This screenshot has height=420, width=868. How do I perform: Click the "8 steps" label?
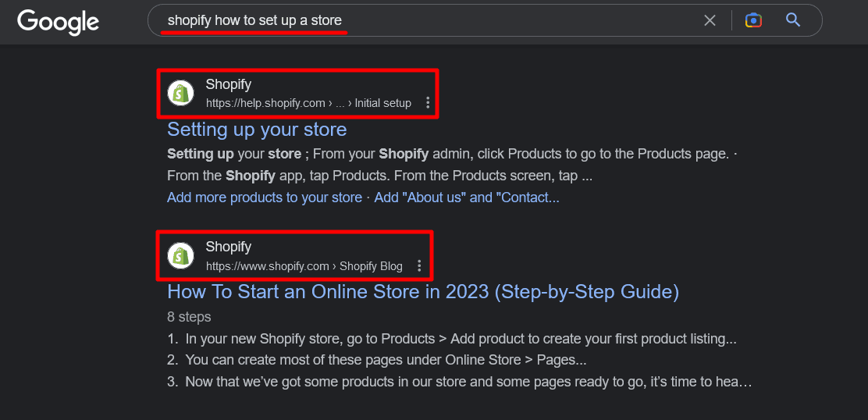[x=189, y=317]
